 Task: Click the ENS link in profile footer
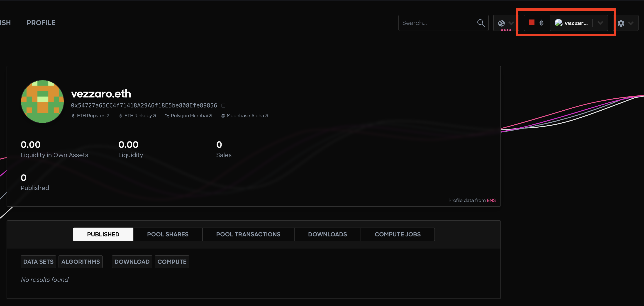point(491,200)
